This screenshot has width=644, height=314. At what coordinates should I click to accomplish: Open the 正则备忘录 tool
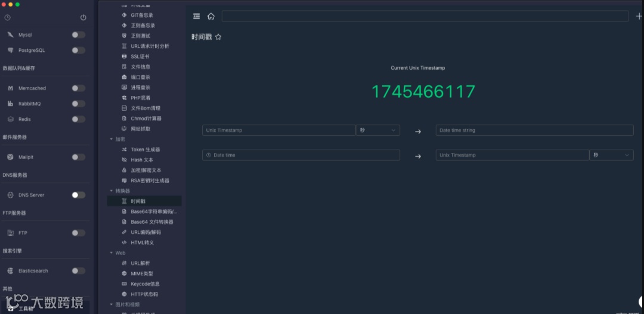pos(144,26)
